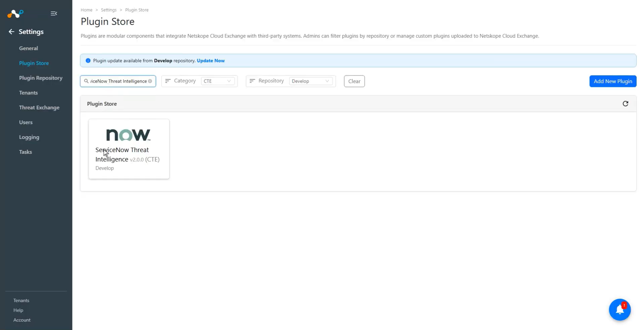Open Users settings
This screenshot has width=644, height=330.
(x=26, y=122)
